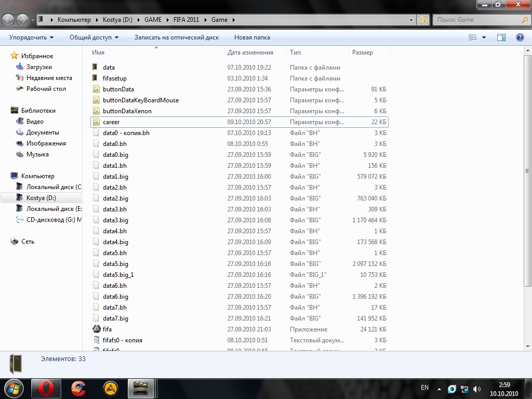Click the buttonData config file icon
This screenshot has height=399, width=532.
96,89
